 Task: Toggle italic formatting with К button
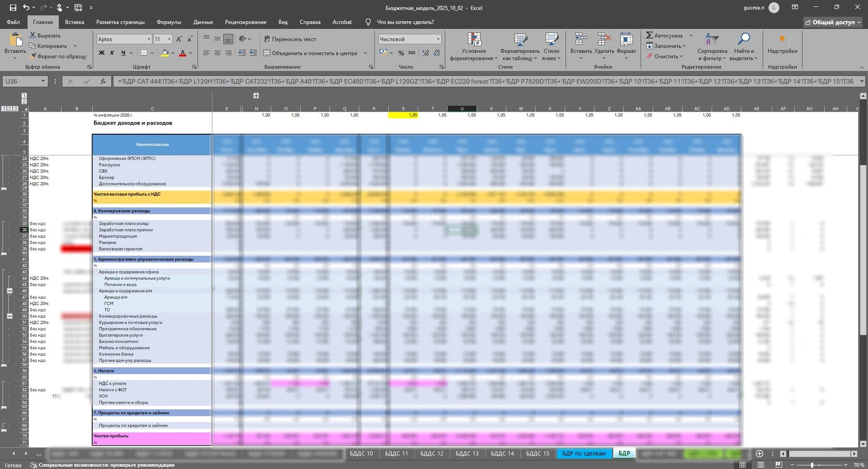(112, 53)
